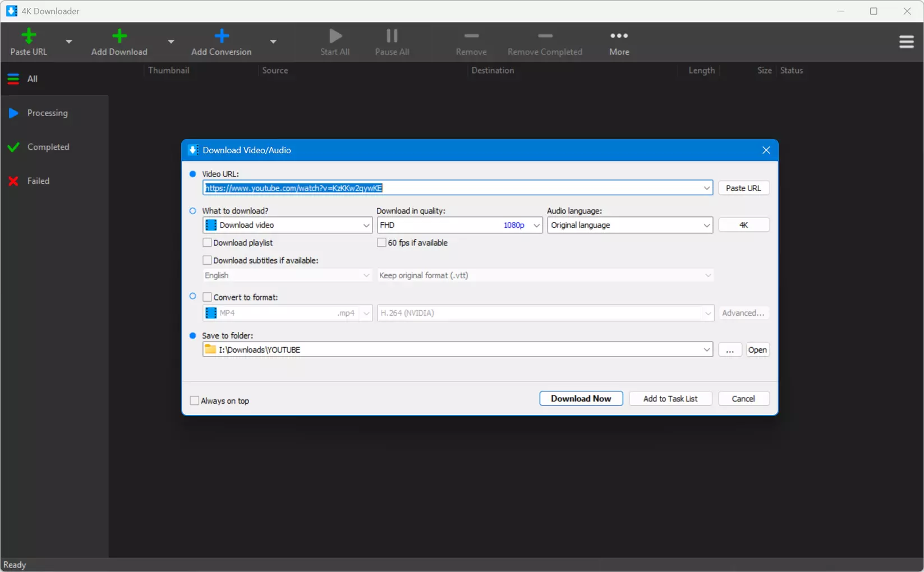Expand the Save to folder dropdown arrow
924x572 pixels.
point(706,349)
